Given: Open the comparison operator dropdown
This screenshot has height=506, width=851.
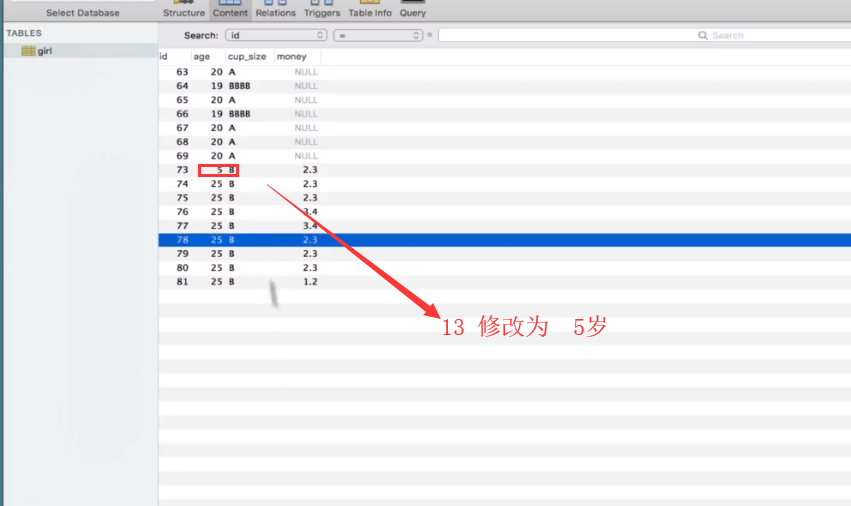Looking at the screenshot, I should coord(378,35).
